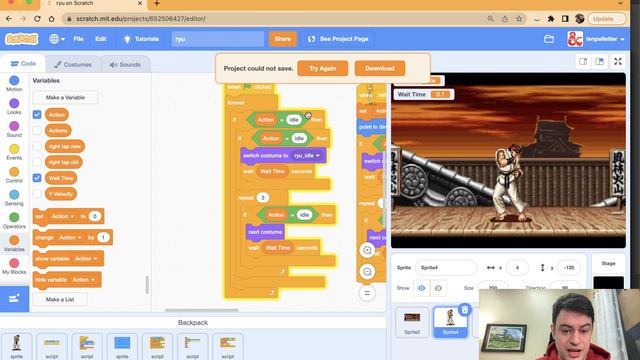
Task: Bookmark this page with star icon
Action: [x=519, y=19]
